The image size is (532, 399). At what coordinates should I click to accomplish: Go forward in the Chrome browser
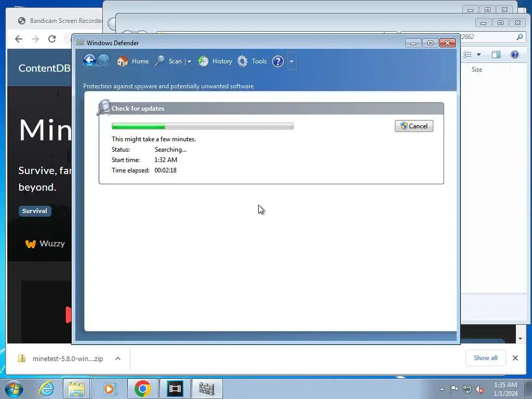click(x=35, y=39)
